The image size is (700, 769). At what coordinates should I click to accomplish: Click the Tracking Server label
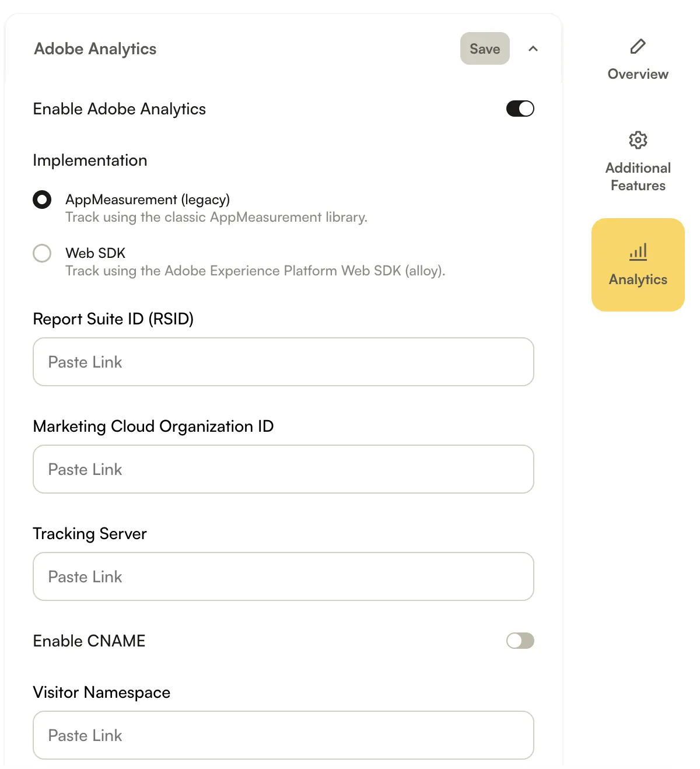click(x=90, y=534)
